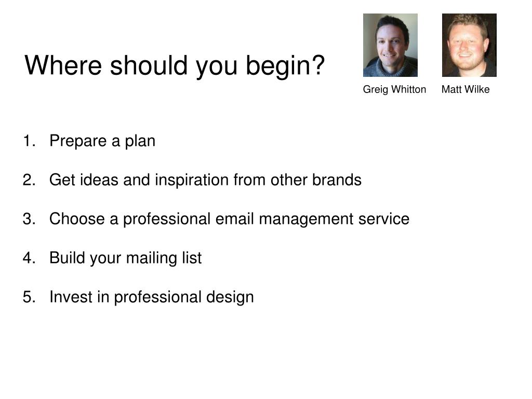Click 'Choose a professional email management service'
This screenshot has width=532, height=399.
[229, 219]
